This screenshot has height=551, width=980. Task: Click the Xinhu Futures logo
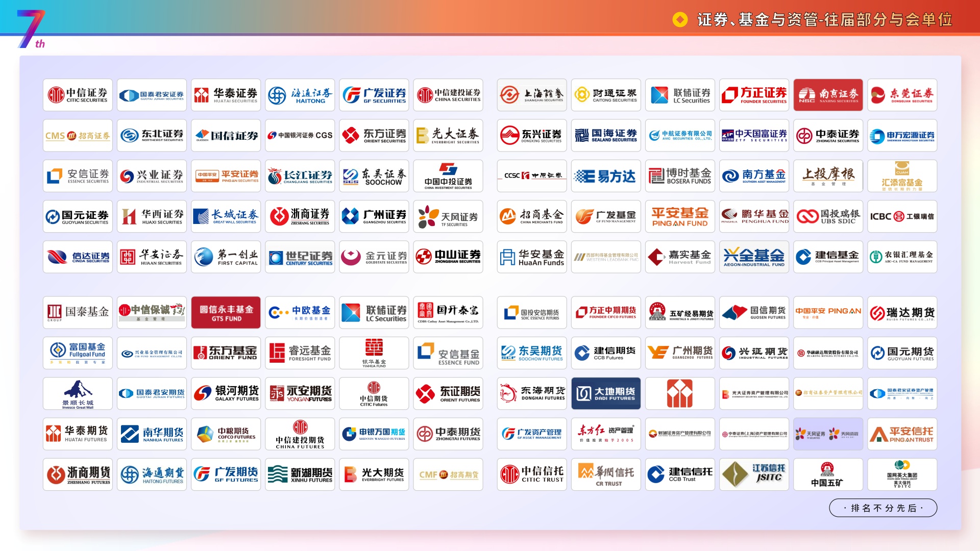click(x=300, y=474)
